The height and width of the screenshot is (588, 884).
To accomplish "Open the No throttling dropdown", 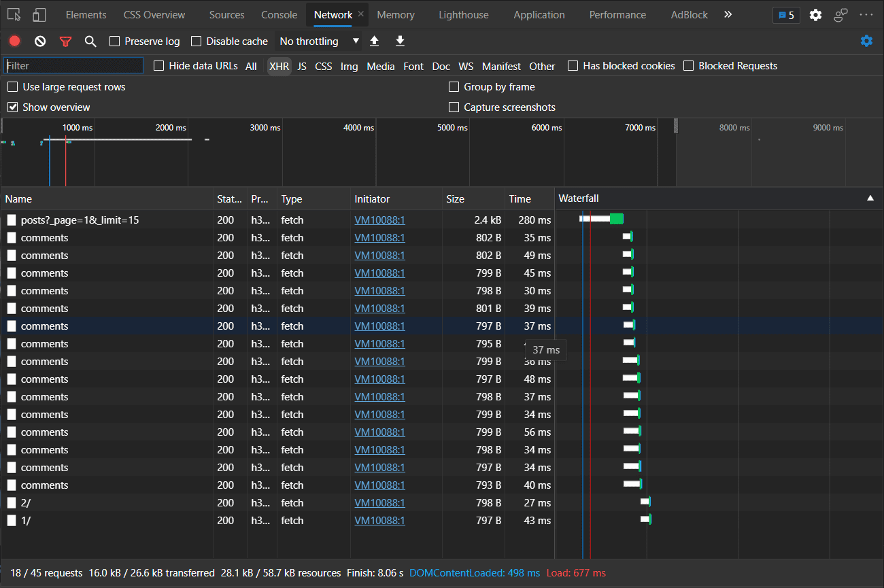I will pyautogui.click(x=318, y=41).
